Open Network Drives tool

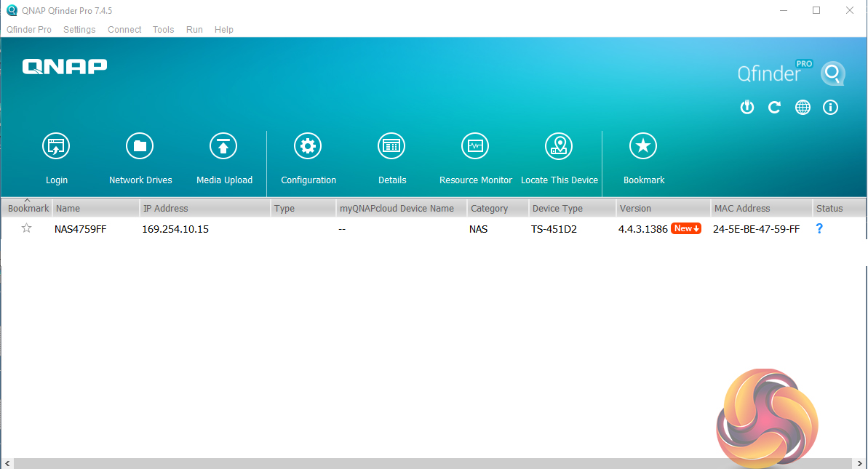(140, 147)
